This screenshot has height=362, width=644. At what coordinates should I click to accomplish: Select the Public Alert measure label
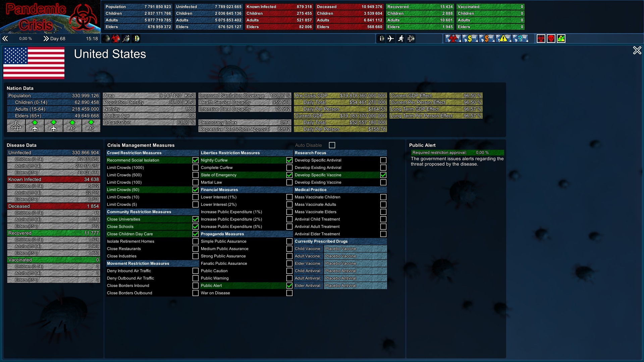pyautogui.click(x=211, y=286)
